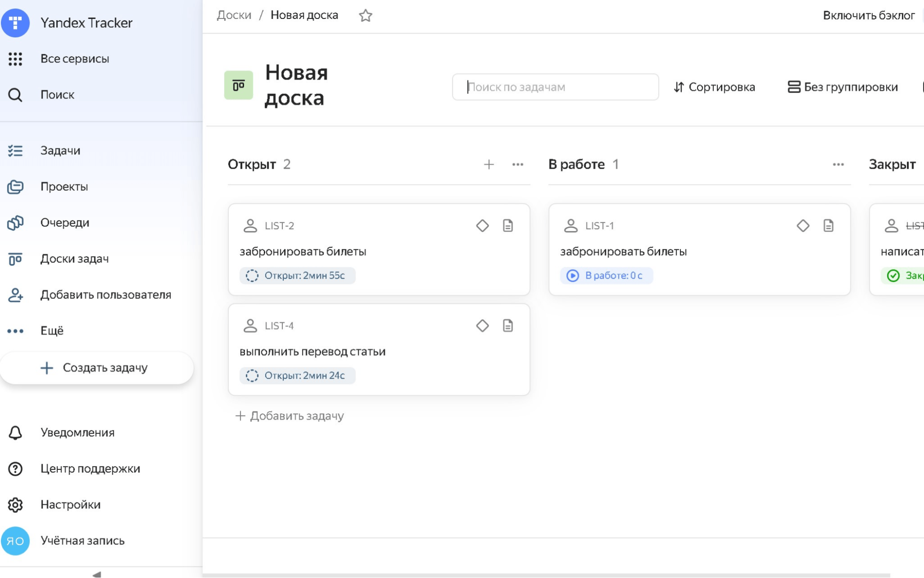924x578 pixels.
Task: Open the Без группировки grouping selector
Action: tap(843, 87)
